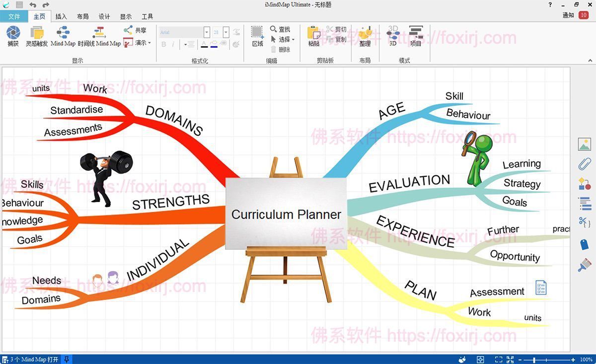596x364 pixels.
Task: Toggle italic text formatting
Action: (x=173, y=44)
